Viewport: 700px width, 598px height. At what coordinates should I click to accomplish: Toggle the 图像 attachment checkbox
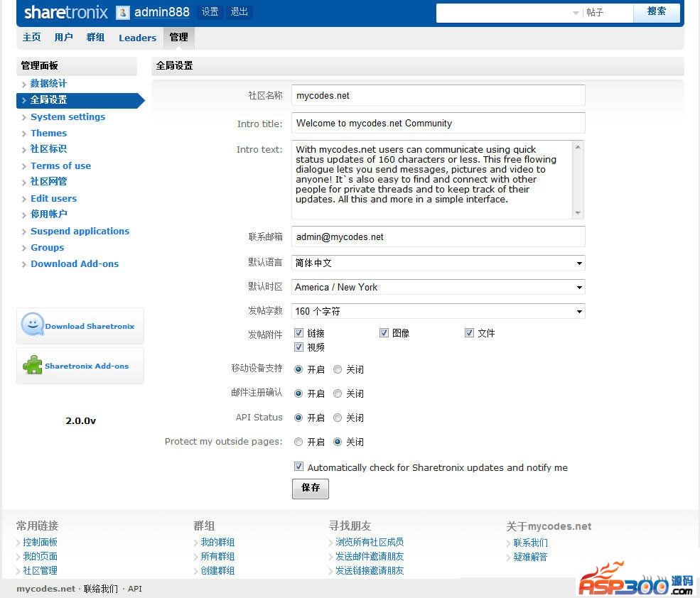coord(384,333)
